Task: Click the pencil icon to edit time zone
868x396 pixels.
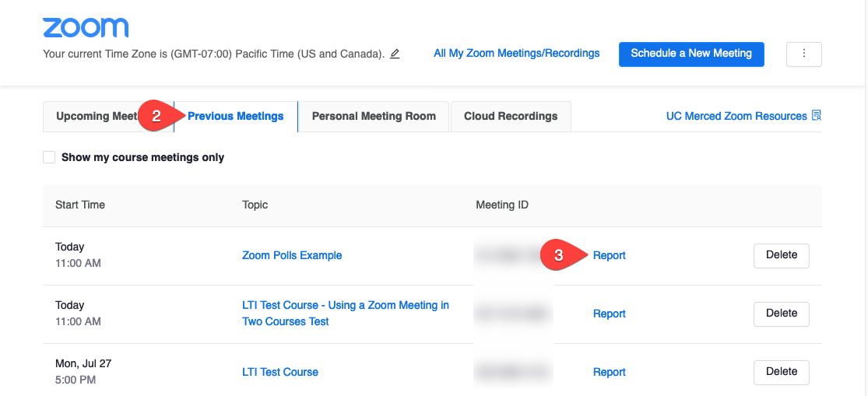Action: coord(395,54)
